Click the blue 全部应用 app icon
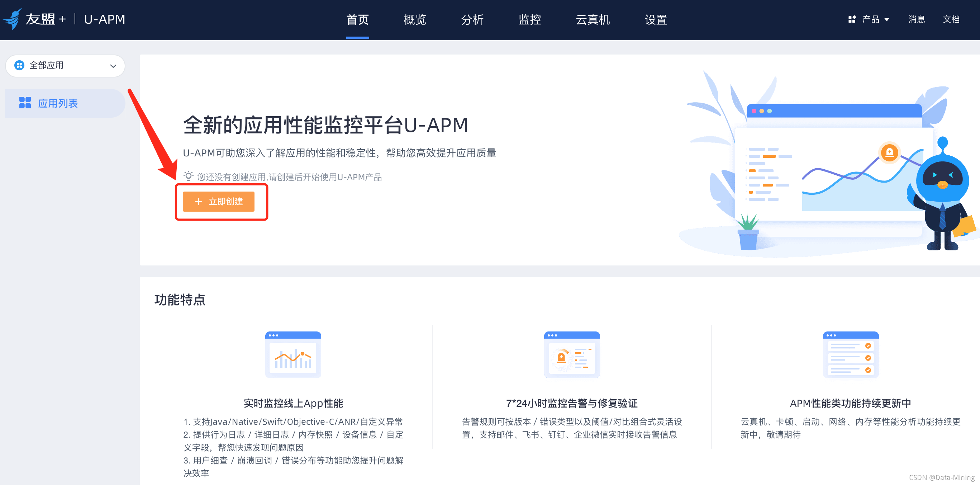 tap(19, 66)
